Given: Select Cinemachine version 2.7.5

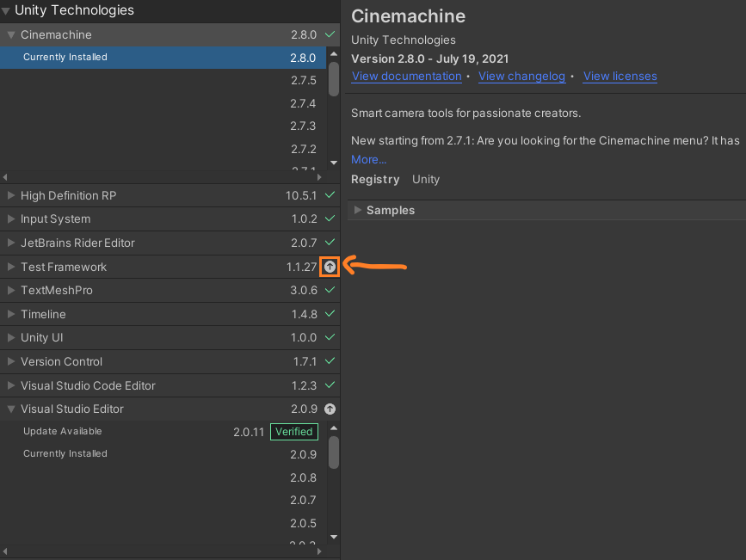Looking at the screenshot, I should [303, 80].
